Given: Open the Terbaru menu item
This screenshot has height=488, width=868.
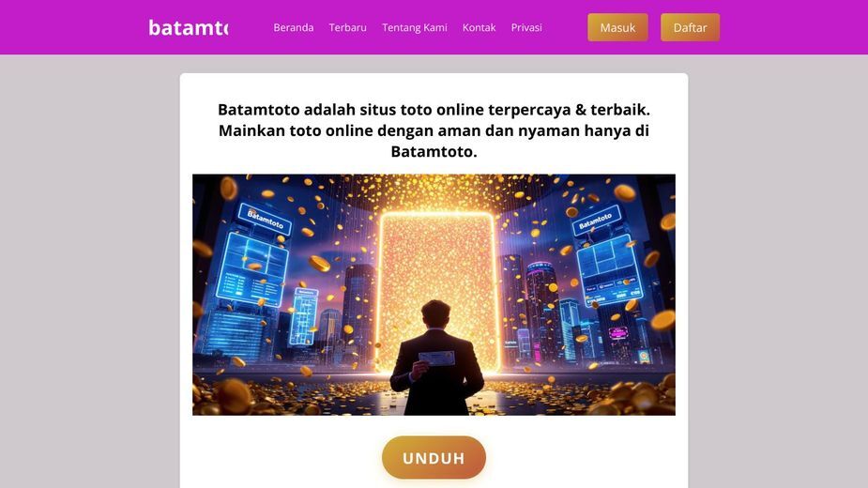Looking at the screenshot, I should coord(347,27).
